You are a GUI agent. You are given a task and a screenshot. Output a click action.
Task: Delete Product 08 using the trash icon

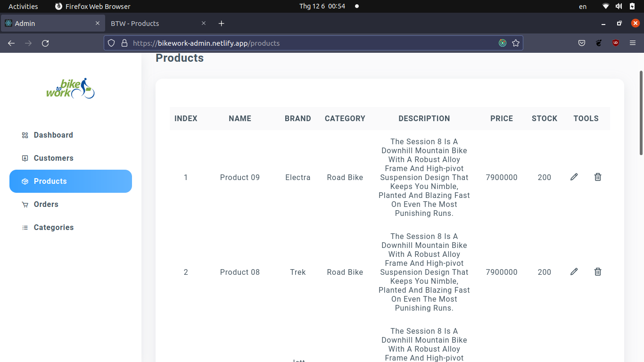[x=597, y=271]
